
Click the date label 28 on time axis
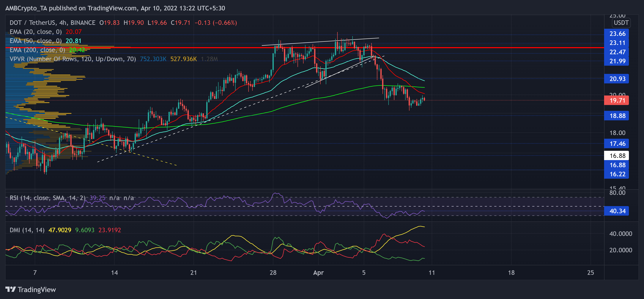pos(273,272)
